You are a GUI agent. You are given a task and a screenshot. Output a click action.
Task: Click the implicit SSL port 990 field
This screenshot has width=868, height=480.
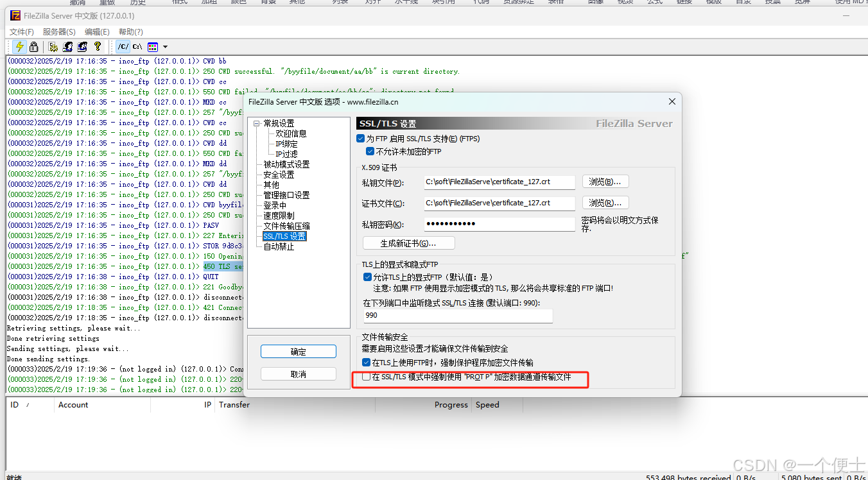click(x=458, y=316)
